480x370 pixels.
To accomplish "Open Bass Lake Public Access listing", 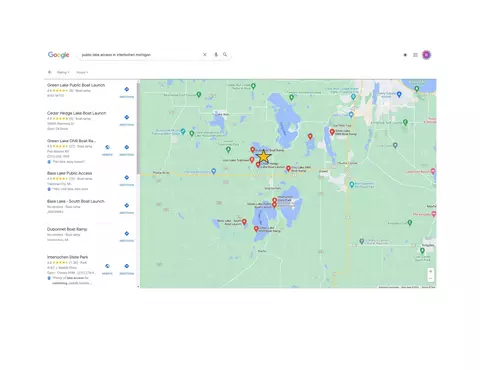I will pyautogui.click(x=70, y=173).
